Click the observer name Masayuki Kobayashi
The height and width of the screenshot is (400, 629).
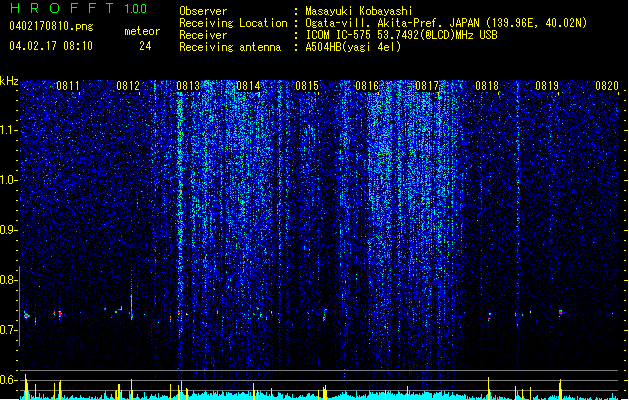point(359,11)
